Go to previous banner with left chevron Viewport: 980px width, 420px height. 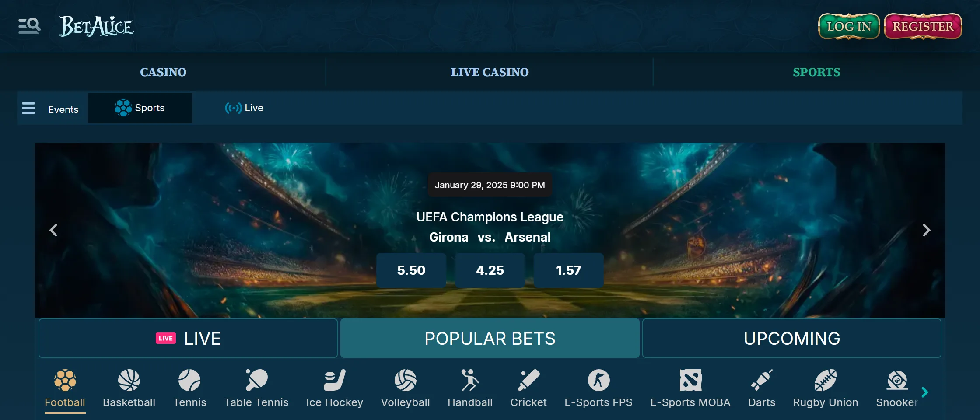tap(53, 230)
